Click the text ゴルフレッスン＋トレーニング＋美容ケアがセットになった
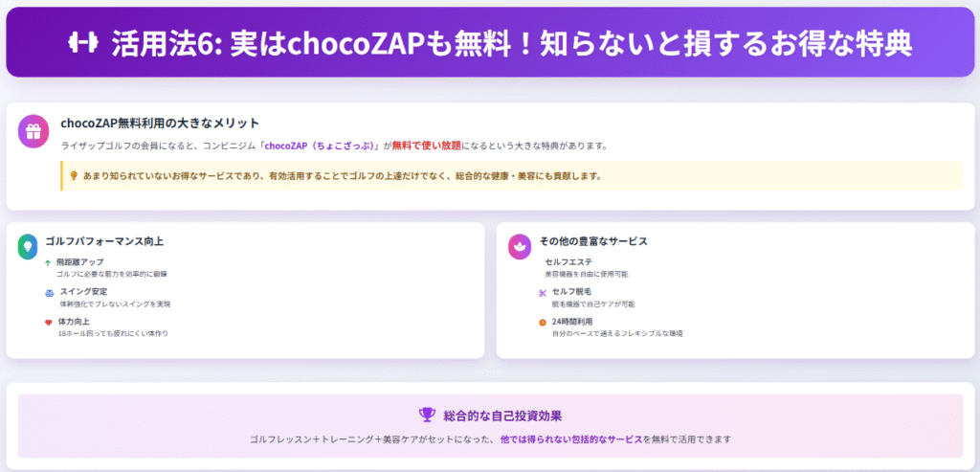The width and height of the screenshot is (980, 472). [370, 438]
